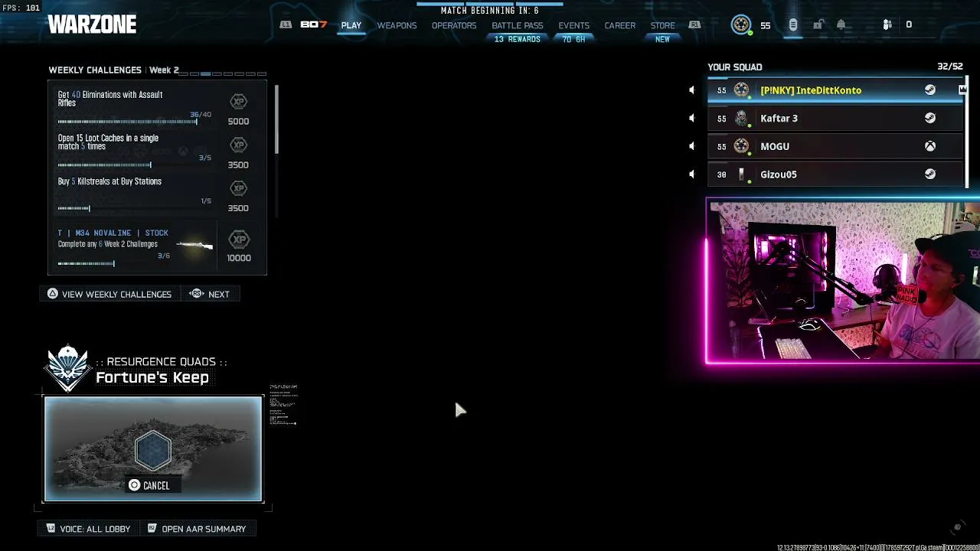Mute [P!NKY] InteDittKonto's voice speaker
This screenshot has width=980, height=551.
pyautogui.click(x=691, y=90)
